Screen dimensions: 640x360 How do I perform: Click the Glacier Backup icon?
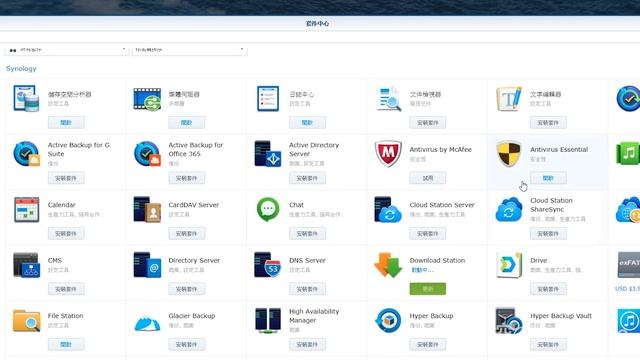[147, 322]
